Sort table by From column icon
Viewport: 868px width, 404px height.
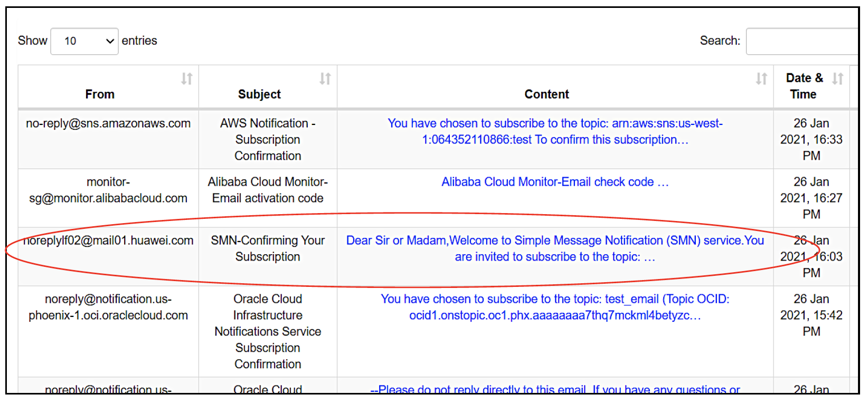(187, 79)
